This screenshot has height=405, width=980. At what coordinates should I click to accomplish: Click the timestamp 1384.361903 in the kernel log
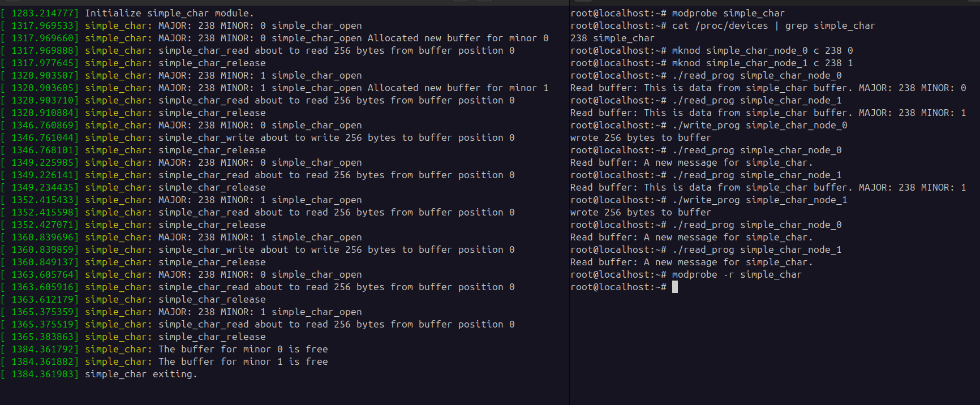pos(45,374)
